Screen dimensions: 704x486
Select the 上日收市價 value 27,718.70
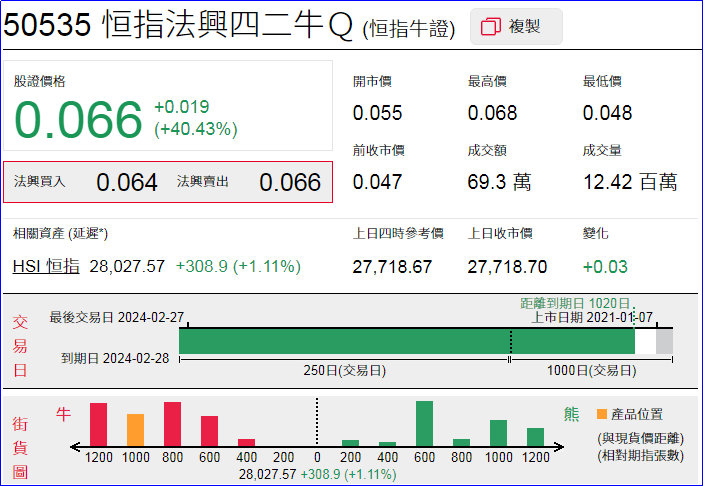[x=507, y=267]
